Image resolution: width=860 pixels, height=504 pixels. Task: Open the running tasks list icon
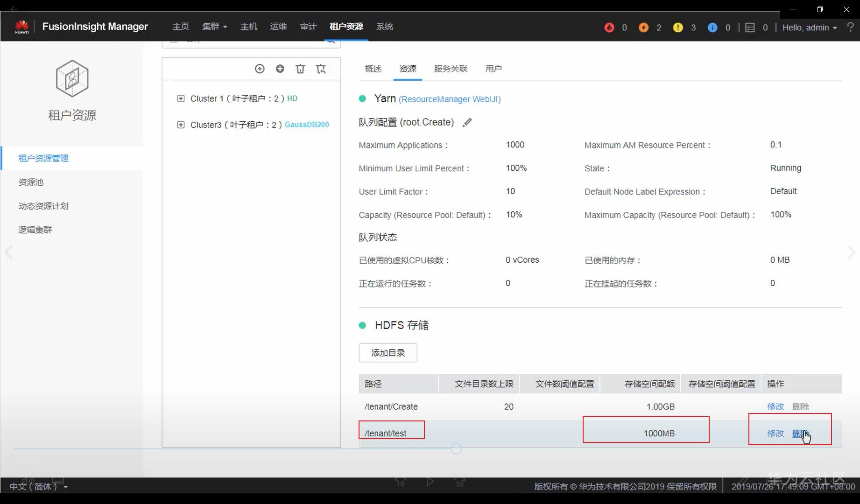point(750,28)
